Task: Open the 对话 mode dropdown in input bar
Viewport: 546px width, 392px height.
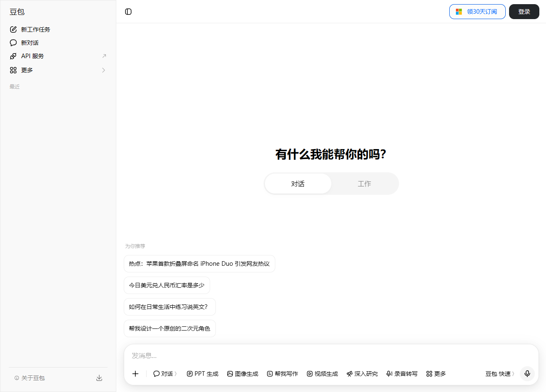Action: coord(165,374)
